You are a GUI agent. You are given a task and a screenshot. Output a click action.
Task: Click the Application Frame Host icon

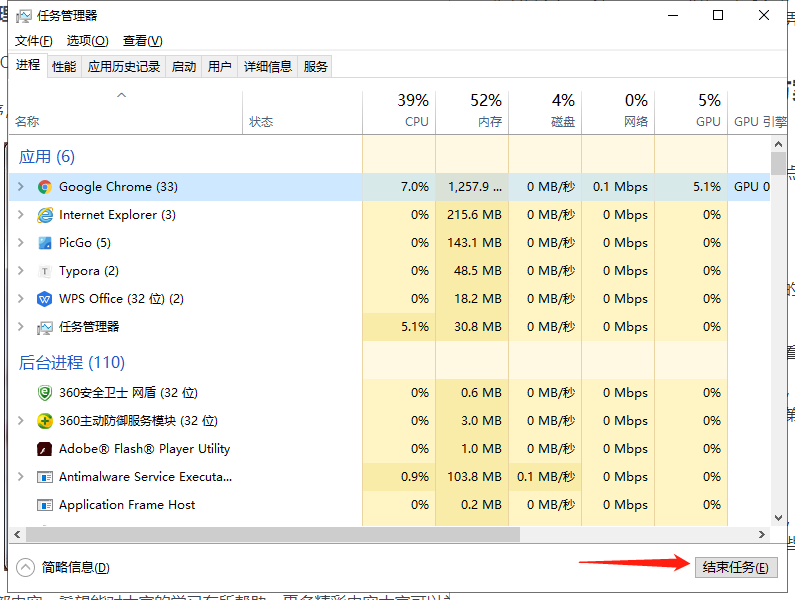[x=45, y=505]
